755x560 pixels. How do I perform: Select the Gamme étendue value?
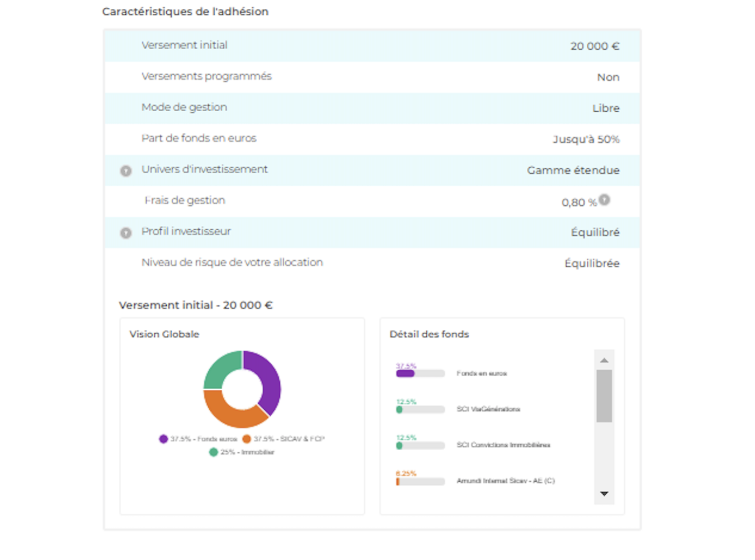click(x=573, y=170)
